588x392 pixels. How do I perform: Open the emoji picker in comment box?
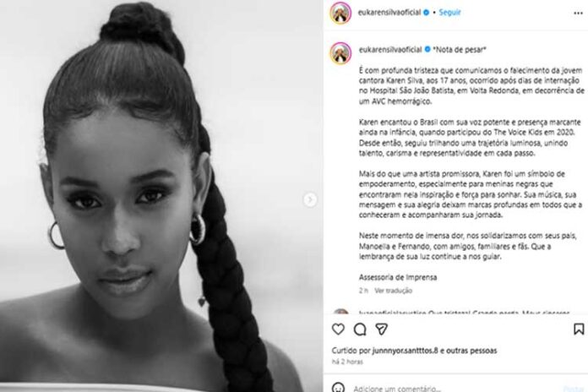338,388
